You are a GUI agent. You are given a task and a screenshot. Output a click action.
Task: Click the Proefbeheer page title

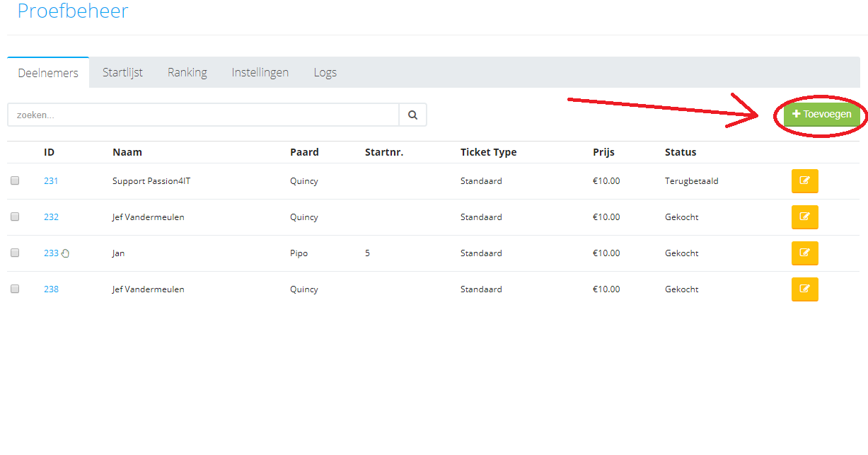(73, 11)
